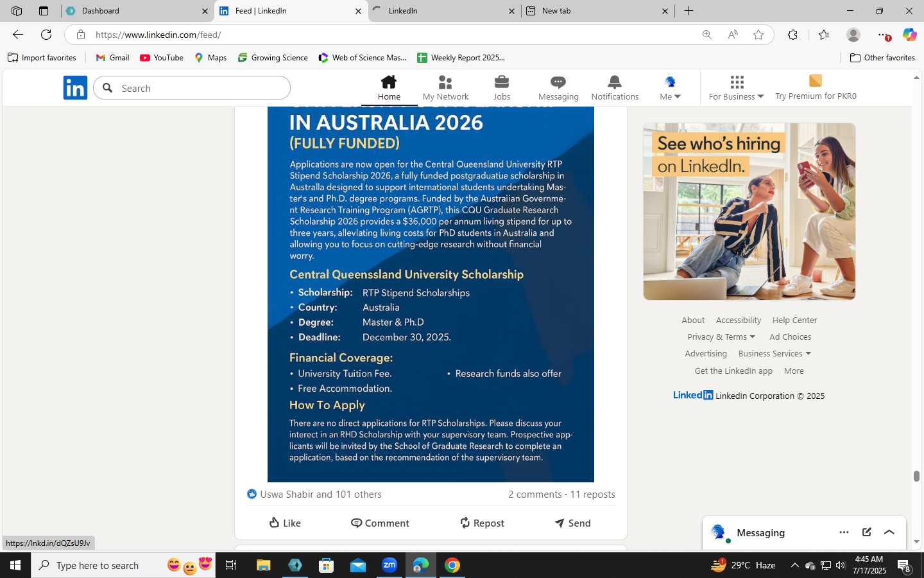The width and height of the screenshot is (924, 578).
Task: Expand the Me profile menu
Action: click(670, 88)
